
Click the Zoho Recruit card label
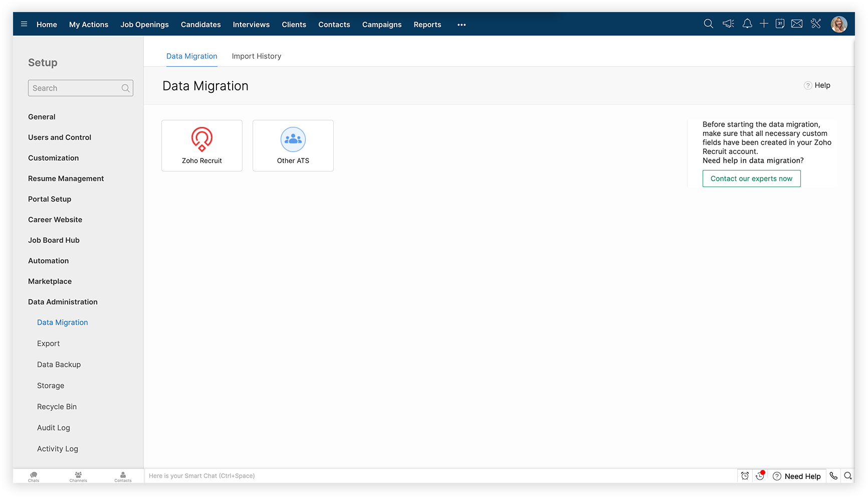[x=202, y=160]
